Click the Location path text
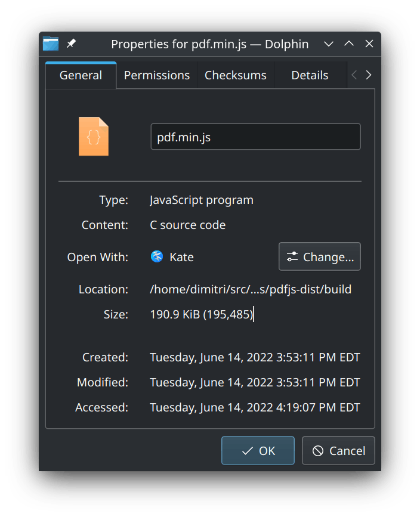The height and width of the screenshot is (517, 420). [x=251, y=289]
